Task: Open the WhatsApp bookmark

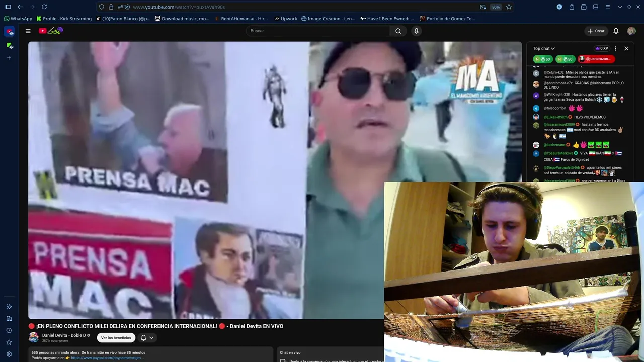Action: click(18, 19)
